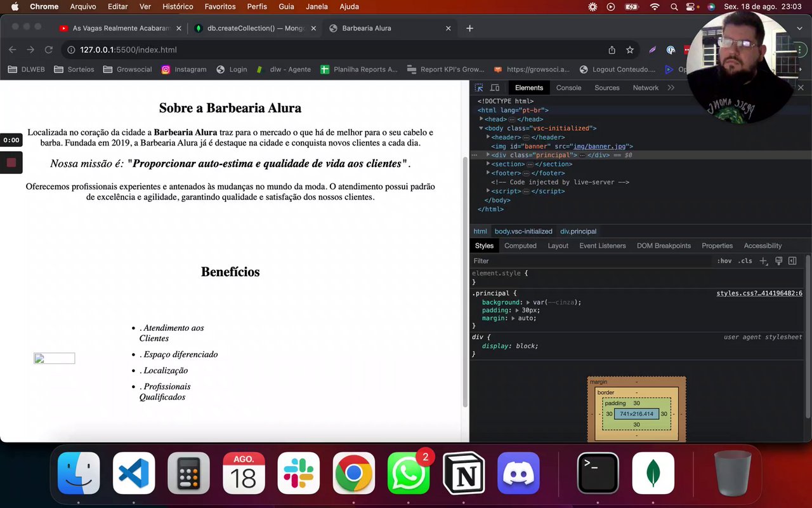Open Control Center in menu bar
Screen dimensions: 812x508
(691, 7)
